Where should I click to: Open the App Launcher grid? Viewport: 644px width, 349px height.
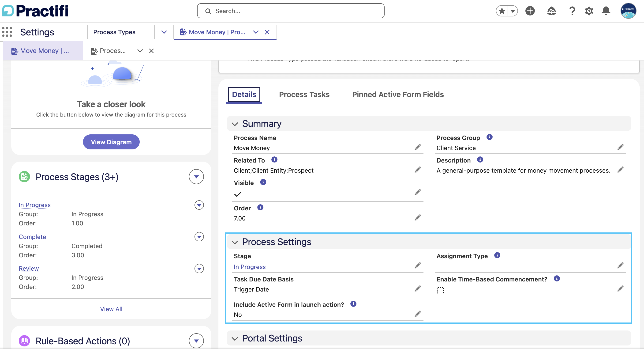(7, 32)
